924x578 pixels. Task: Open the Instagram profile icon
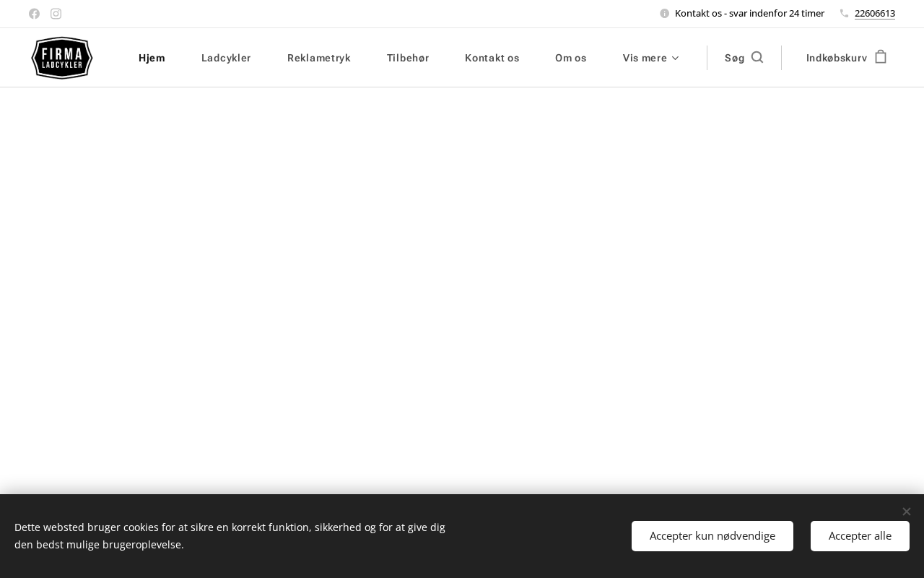pyautogui.click(x=56, y=14)
